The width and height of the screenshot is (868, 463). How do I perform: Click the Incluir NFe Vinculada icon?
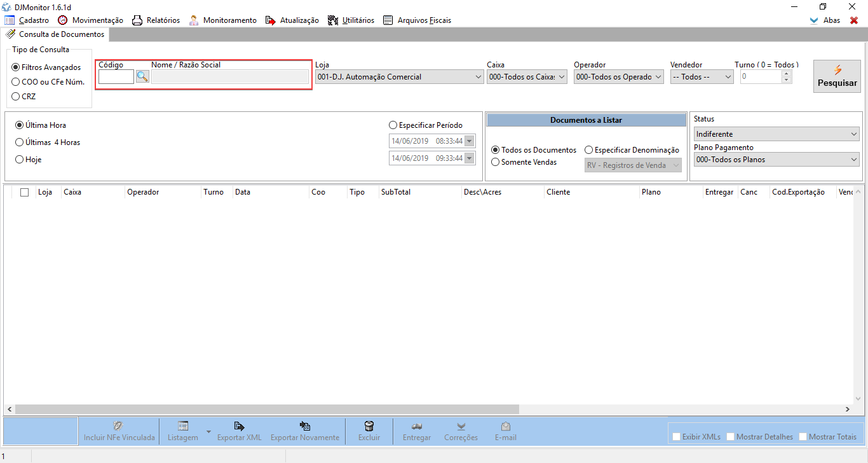point(118,426)
